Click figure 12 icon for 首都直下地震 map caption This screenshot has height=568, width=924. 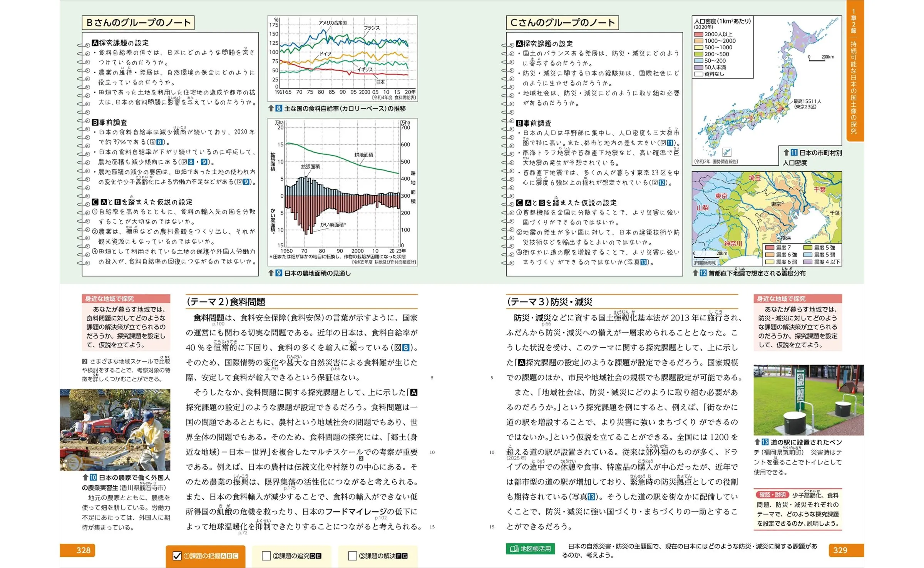click(703, 273)
